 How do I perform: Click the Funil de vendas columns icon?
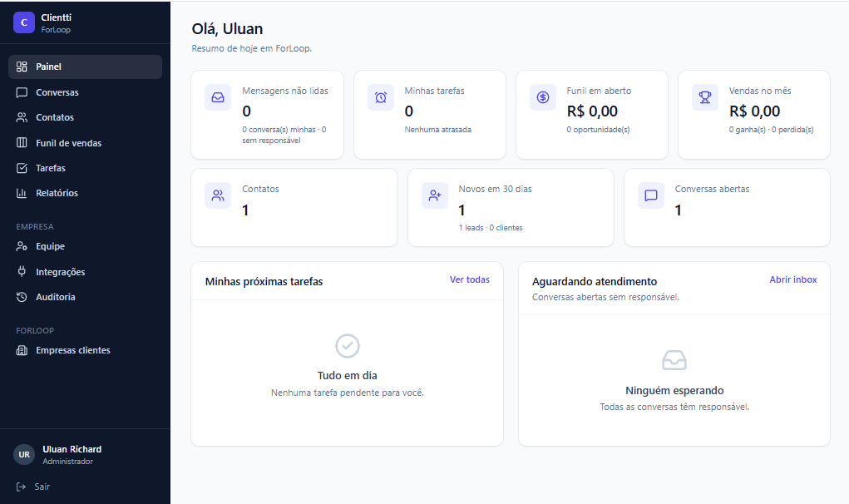[x=22, y=143]
